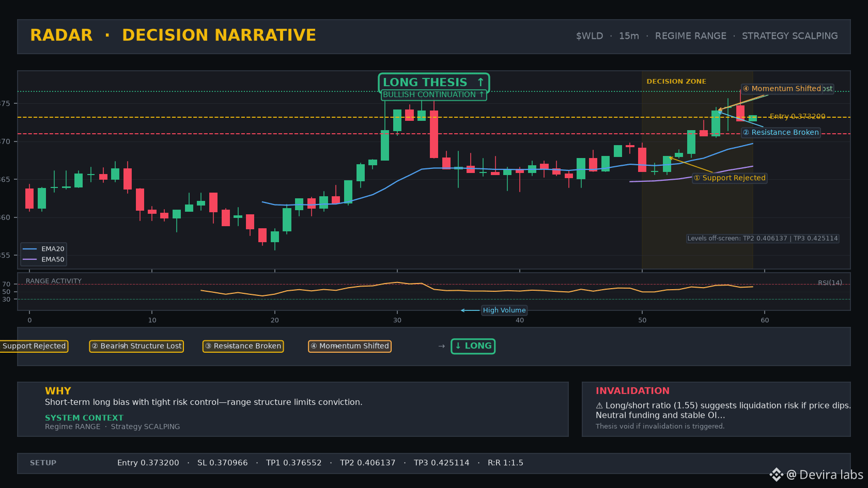This screenshot has height=488, width=868.
Task: Click the Levels off-screen TP2 TP3 note
Action: click(x=763, y=239)
